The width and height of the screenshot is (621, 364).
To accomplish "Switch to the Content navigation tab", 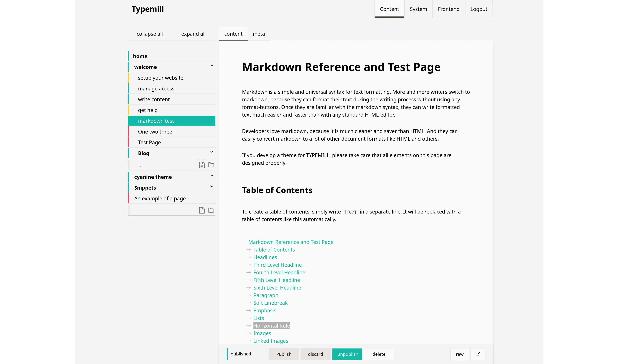I will (390, 9).
